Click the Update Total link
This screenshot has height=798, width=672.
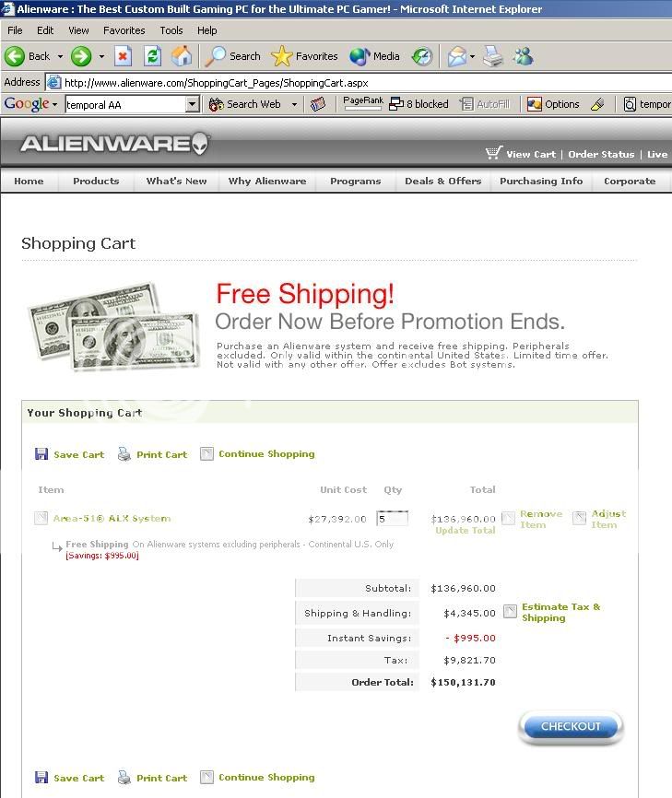[466, 530]
